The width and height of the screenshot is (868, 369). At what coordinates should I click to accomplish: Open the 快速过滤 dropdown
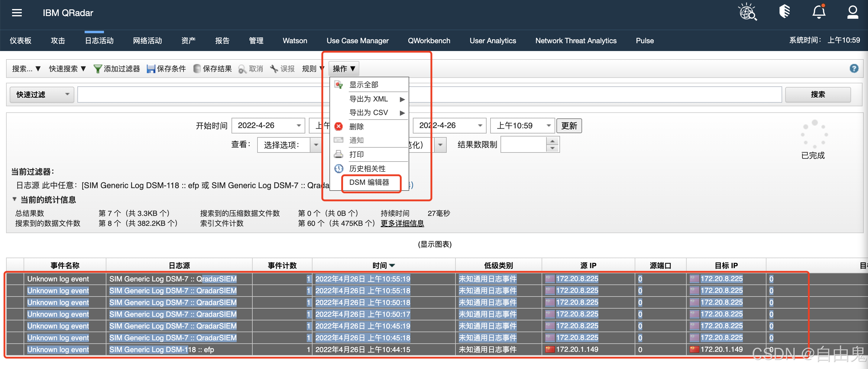[x=42, y=95]
